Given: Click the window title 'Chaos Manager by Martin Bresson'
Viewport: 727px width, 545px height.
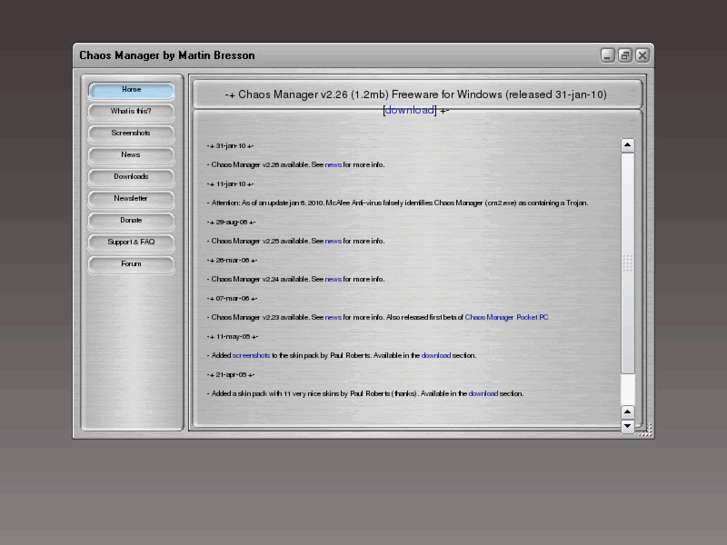Looking at the screenshot, I should pos(167,55).
